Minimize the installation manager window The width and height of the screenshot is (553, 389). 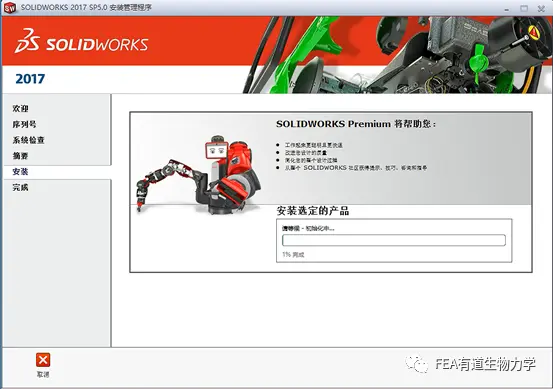tap(507, 9)
